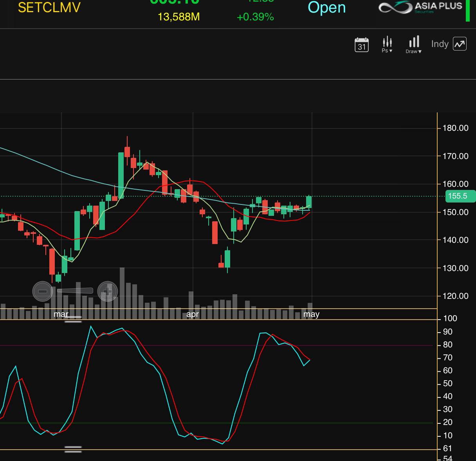
Task: Click the 130.00 price axis label
Action: pyautogui.click(x=456, y=268)
